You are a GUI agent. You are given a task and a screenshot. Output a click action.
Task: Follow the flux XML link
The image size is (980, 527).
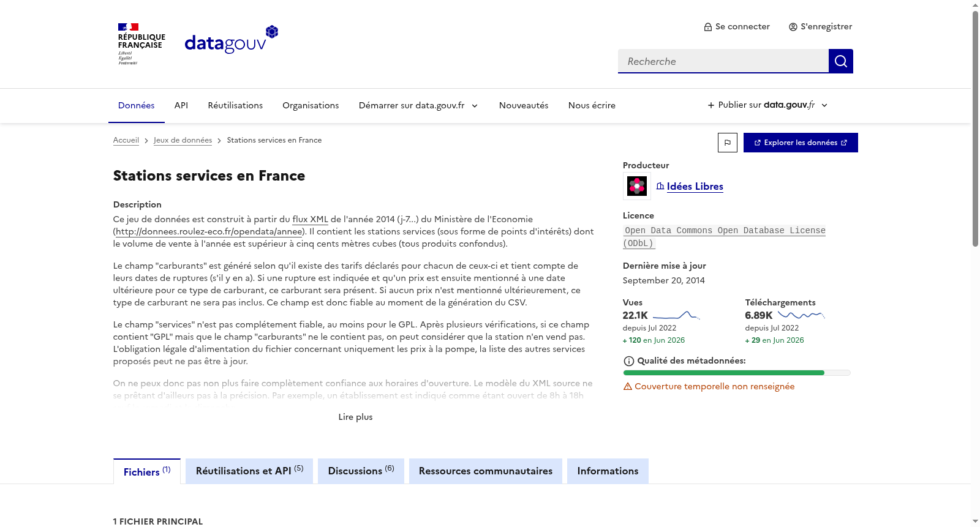point(310,219)
